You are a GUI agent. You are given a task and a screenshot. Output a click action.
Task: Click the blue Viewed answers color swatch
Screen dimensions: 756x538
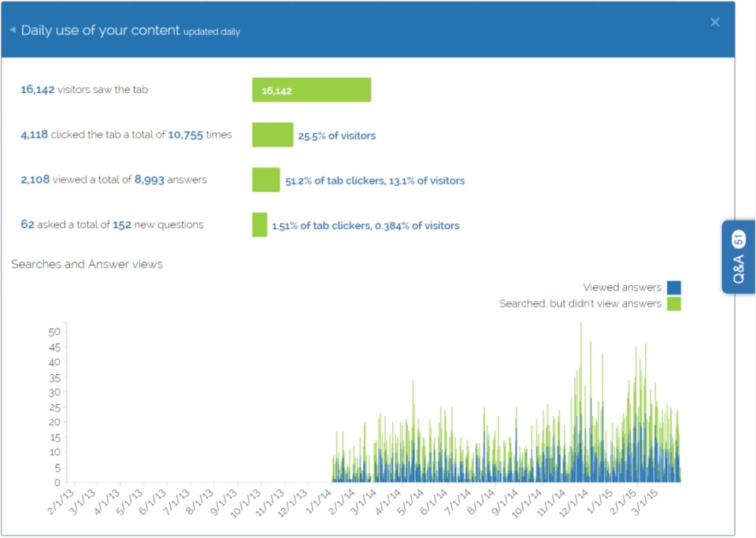click(676, 288)
